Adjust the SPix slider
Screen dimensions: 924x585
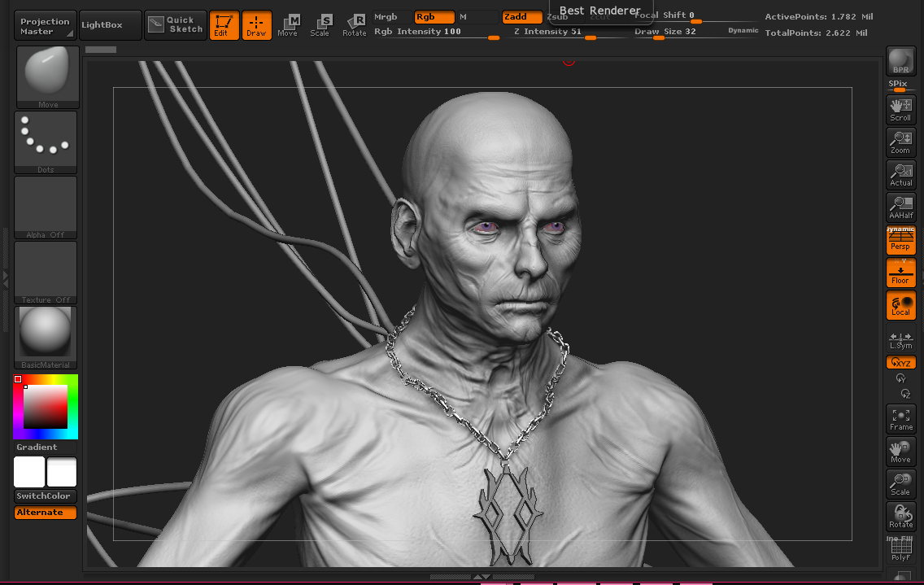901,86
